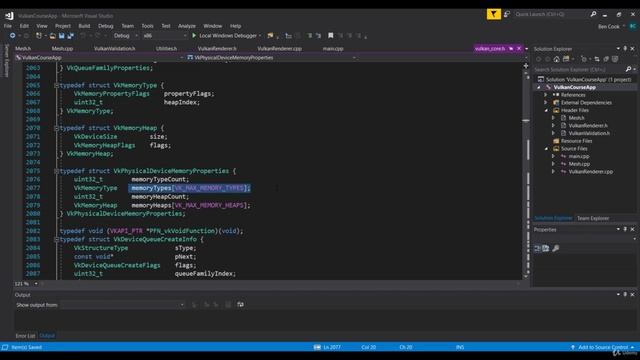The height and width of the screenshot is (360, 640).
Task: Click the bookmark toggle toolbar icon
Action: click(x=331, y=36)
